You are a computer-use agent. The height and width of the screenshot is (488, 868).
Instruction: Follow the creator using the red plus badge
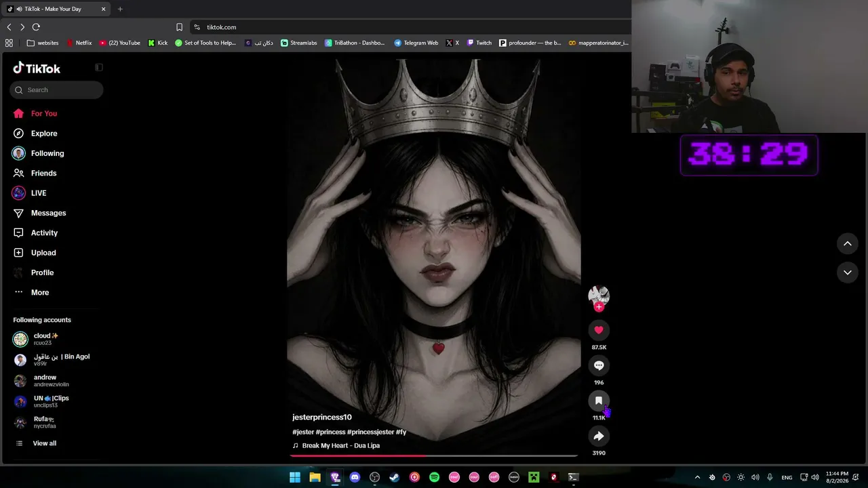[x=599, y=307]
